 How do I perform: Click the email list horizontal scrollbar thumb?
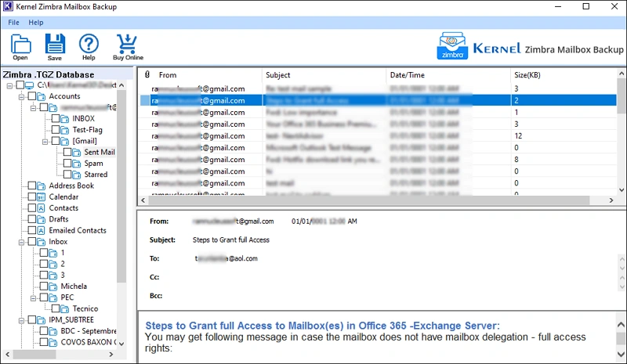pos(369,200)
